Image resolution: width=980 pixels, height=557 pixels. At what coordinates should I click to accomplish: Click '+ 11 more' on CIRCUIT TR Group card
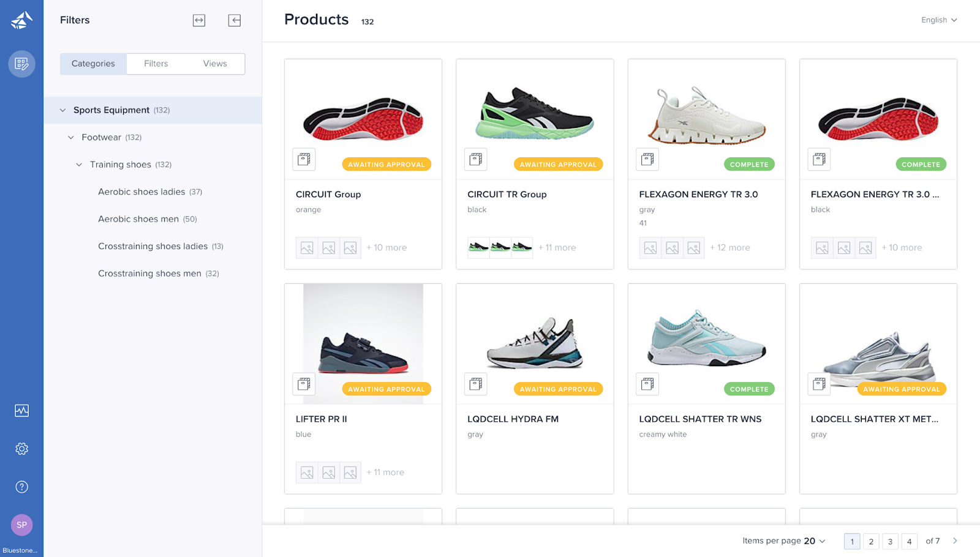pos(557,248)
